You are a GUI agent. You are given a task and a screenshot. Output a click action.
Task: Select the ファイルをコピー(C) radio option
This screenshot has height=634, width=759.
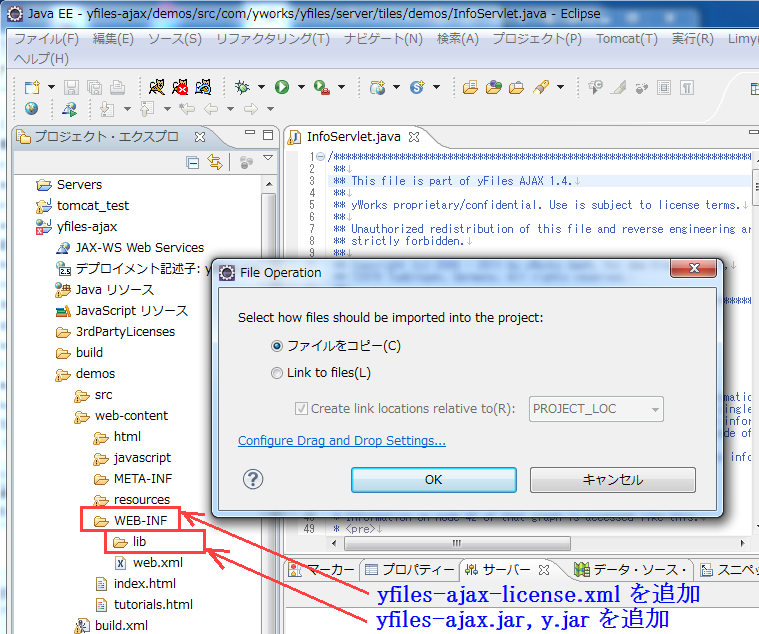pyautogui.click(x=278, y=346)
